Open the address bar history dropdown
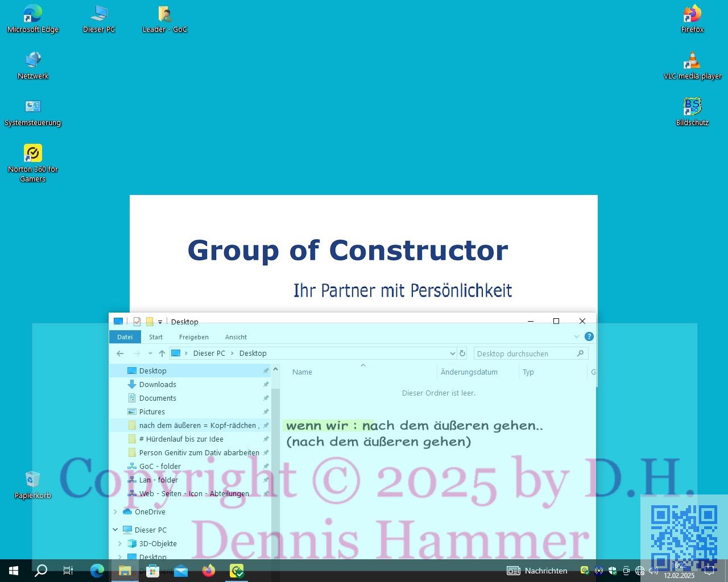Screen dimensions: 728x582 pos(452,354)
